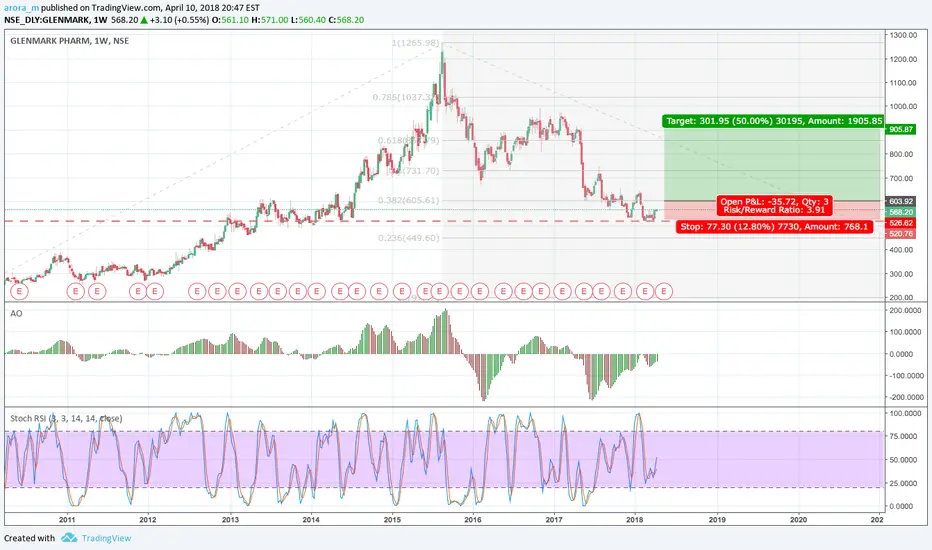The width and height of the screenshot is (932, 550).
Task: Click the red Open P&L Risk/Reward label
Action: pos(774,206)
